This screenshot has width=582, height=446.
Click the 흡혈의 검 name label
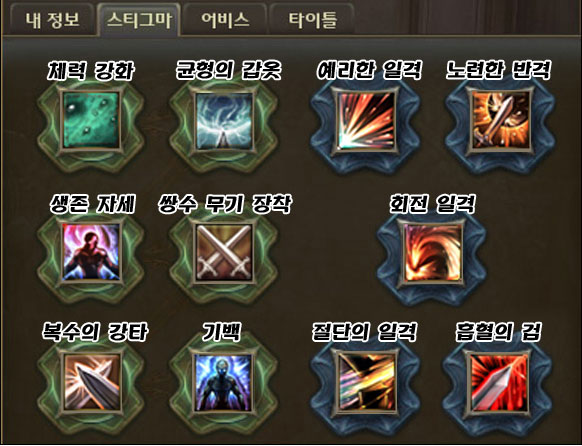click(498, 332)
